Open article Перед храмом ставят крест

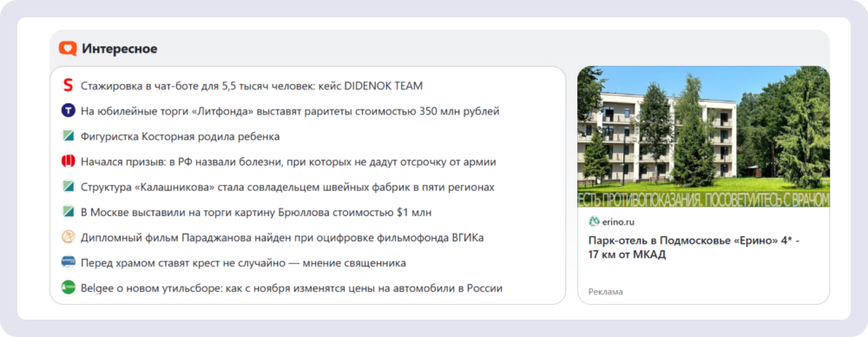coord(243,262)
